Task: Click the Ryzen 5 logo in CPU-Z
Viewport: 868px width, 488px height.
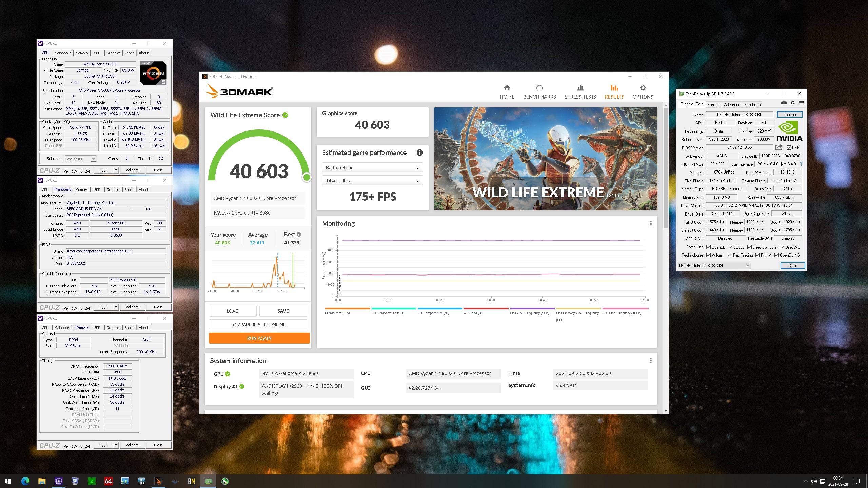Action: tap(153, 73)
